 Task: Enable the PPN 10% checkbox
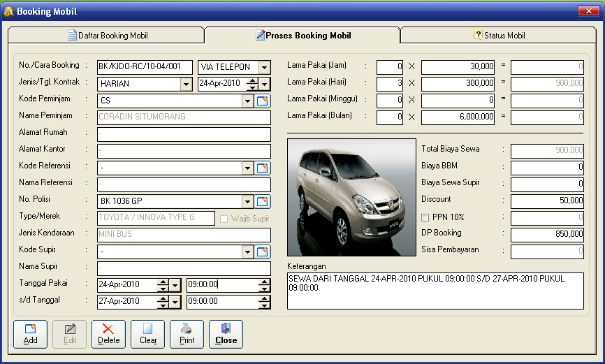(426, 217)
